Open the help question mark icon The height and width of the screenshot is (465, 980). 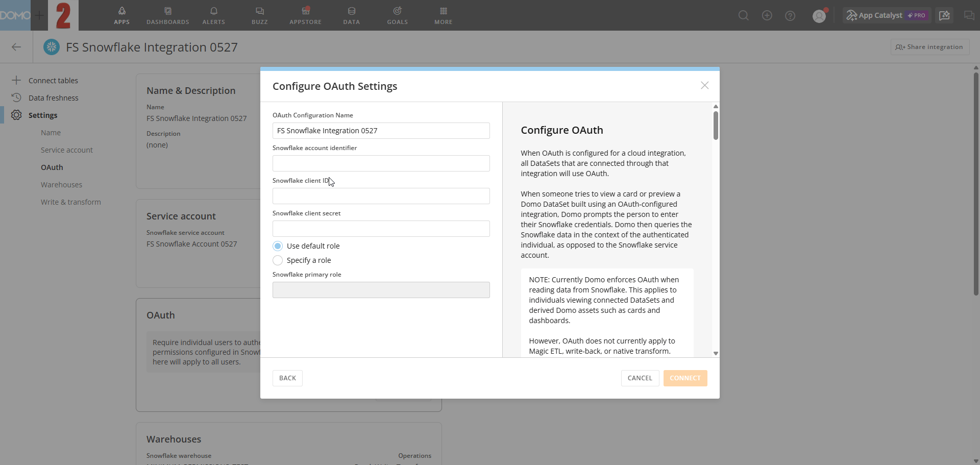[x=790, y=16]
